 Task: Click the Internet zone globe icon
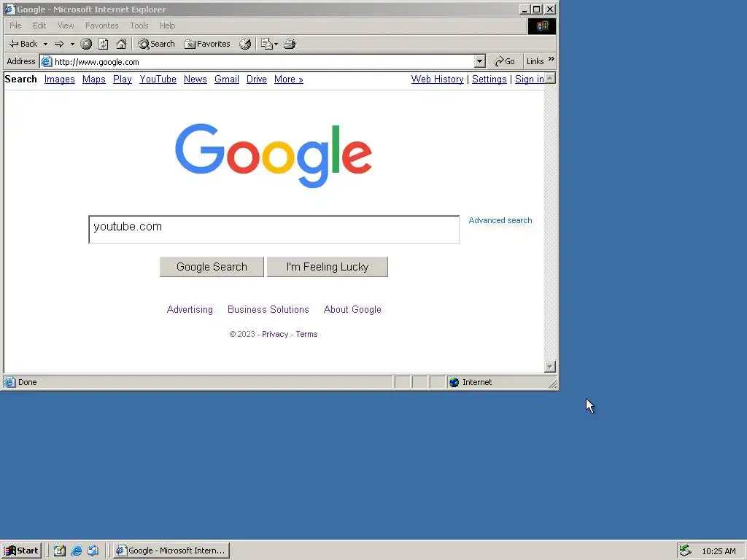point(454,382)
